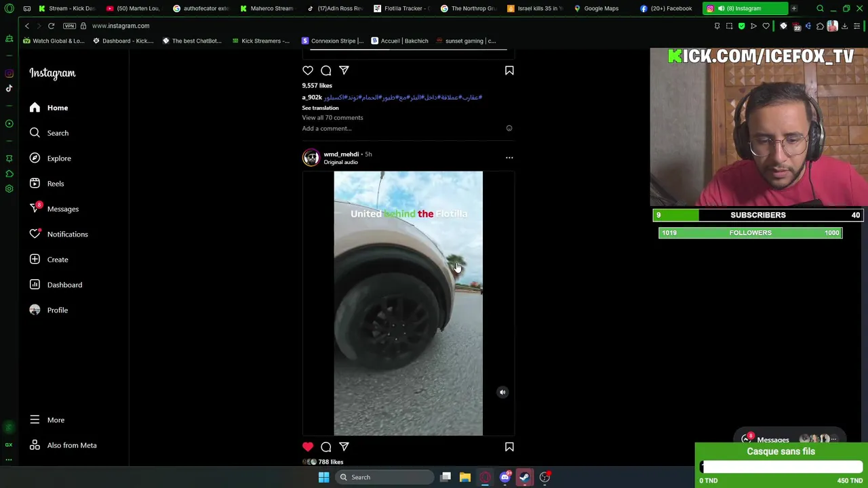View all 70 comments
This screenshot has height=488, width=868.
[x=332, y=118]
